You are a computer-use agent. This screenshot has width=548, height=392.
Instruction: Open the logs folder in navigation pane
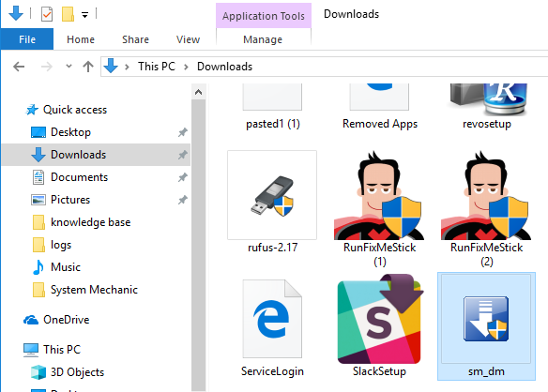point(61,245)
